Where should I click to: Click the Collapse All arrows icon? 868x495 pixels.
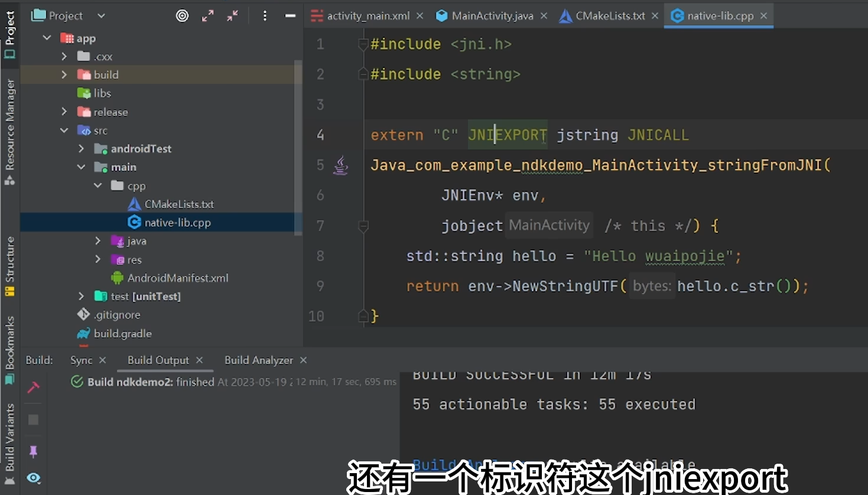tap(233, 16)
